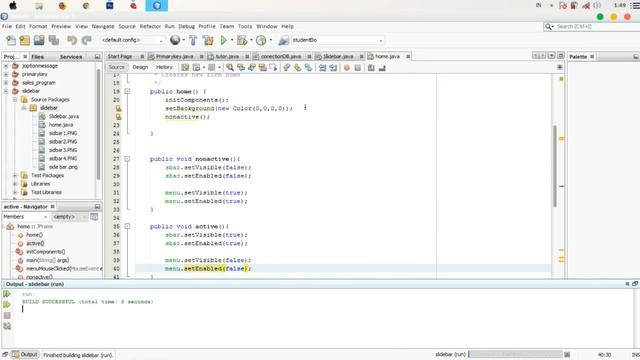The width and height of the screenshot is (640, 360).
Task: Toggle Start Macro Recording red circle
Action: 347,68
